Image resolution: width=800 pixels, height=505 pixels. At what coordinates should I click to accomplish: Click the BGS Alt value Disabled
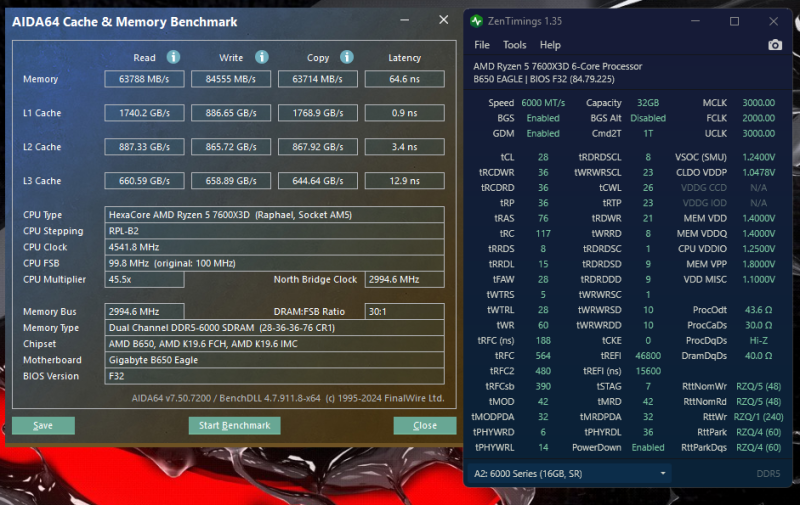click(x=648, y=118)
